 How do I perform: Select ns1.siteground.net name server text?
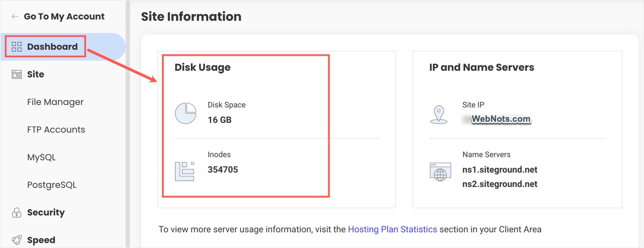point(500,170)
